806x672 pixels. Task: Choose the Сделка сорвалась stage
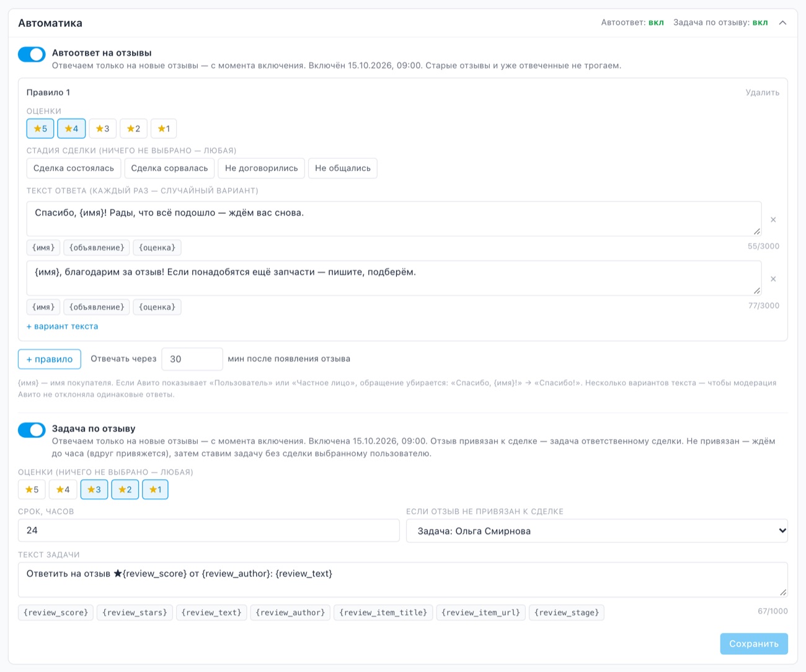pos(169,168)
